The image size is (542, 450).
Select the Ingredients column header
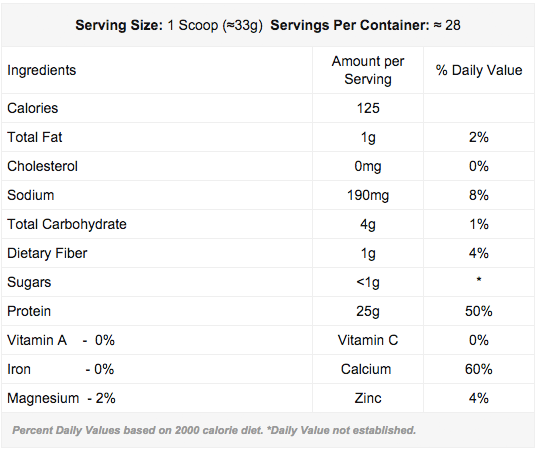(41, 70)
